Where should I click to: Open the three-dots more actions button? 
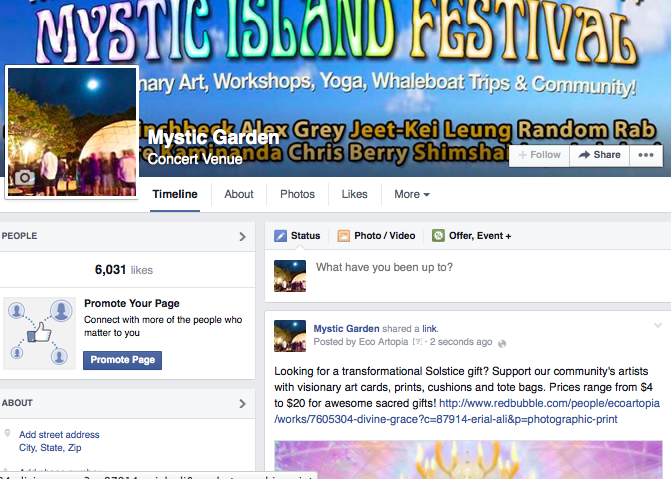tap(646, 155)
